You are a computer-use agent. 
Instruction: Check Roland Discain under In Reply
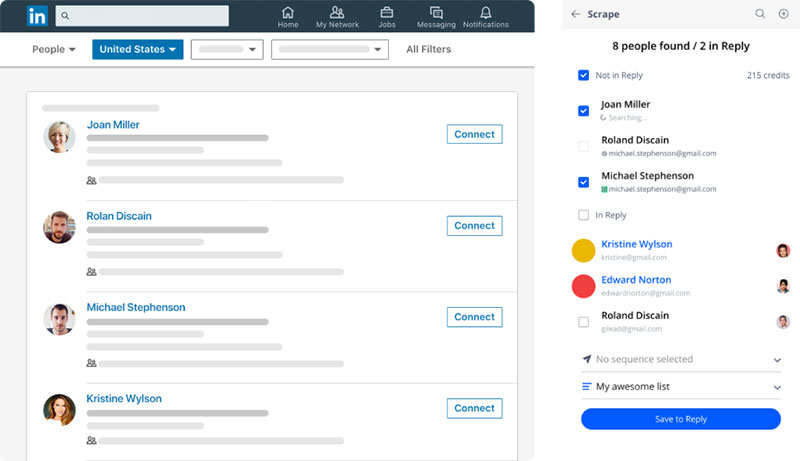584,322
